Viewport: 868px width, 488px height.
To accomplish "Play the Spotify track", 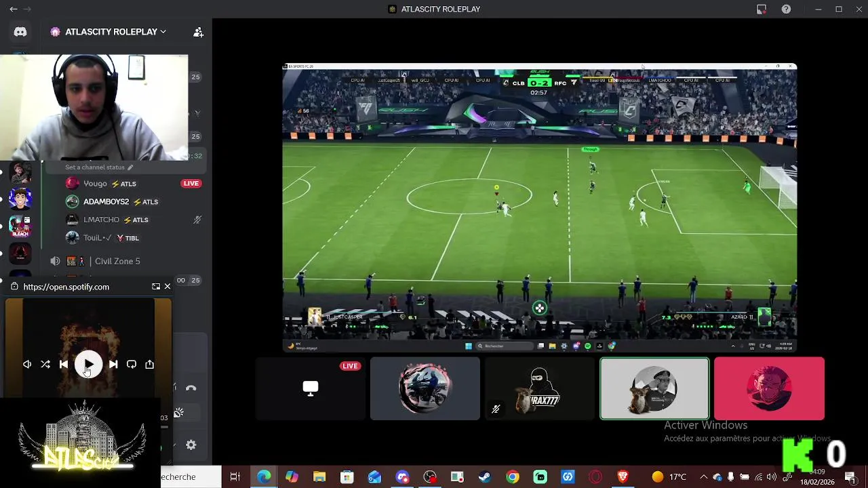I will click(x=88, y=365).
